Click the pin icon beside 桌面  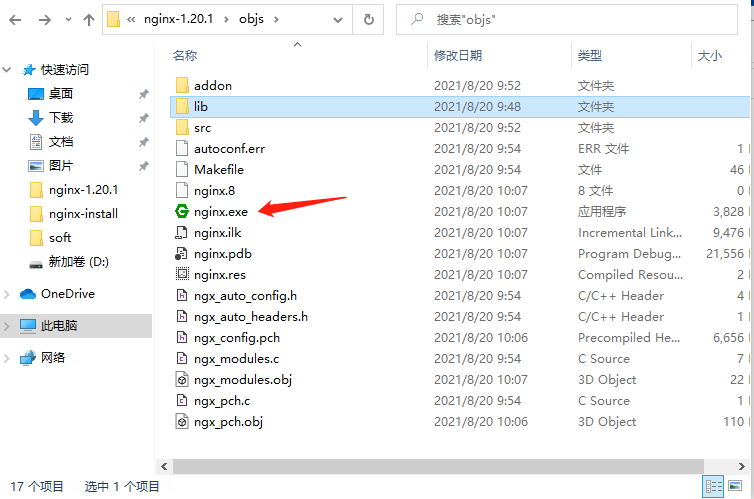143,94
